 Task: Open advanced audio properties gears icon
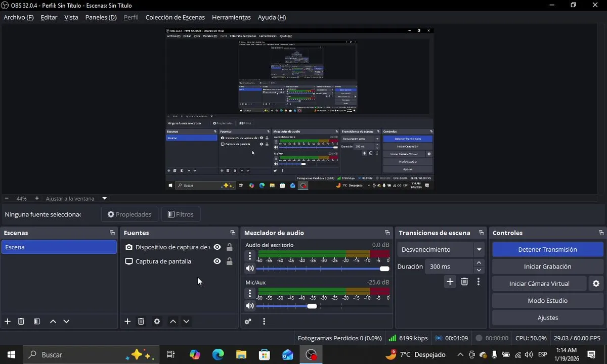tap(248, 322)
